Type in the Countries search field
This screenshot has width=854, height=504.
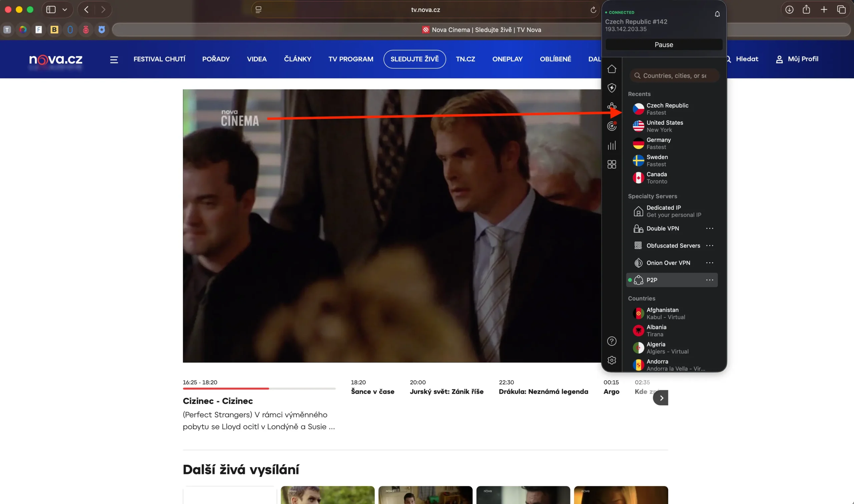click(x=674, y=75)
